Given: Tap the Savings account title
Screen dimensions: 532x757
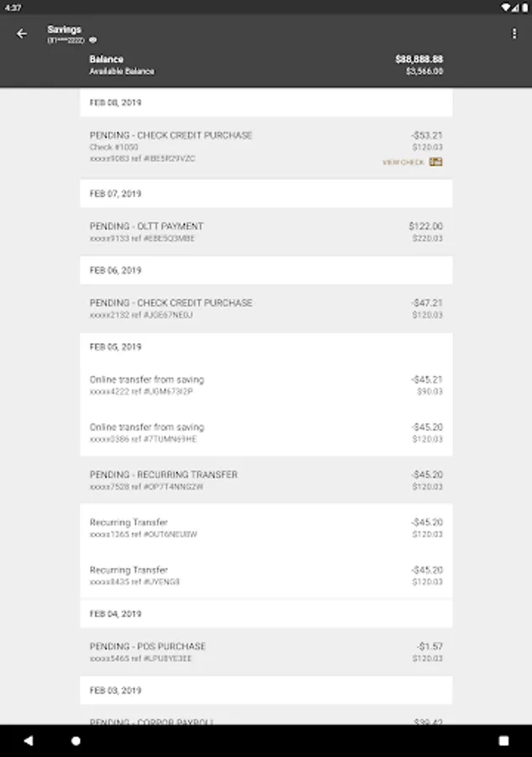Looking at the screenshot, I should 65,29.
